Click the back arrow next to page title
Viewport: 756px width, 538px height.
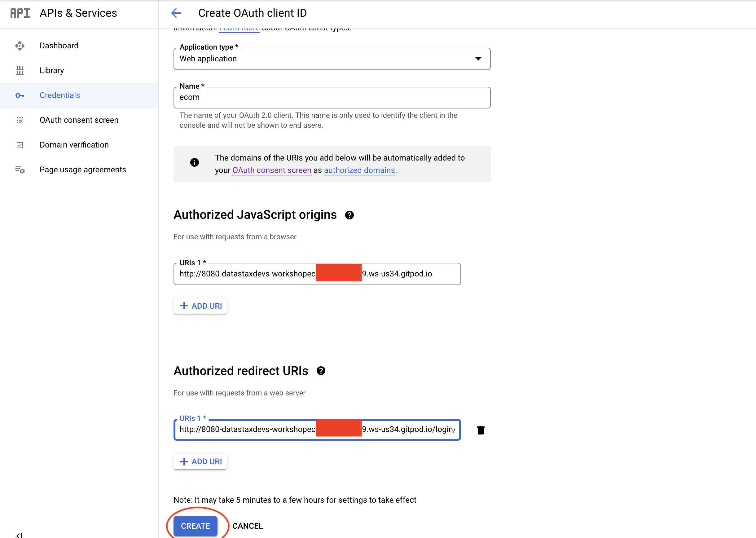point(176,13)
